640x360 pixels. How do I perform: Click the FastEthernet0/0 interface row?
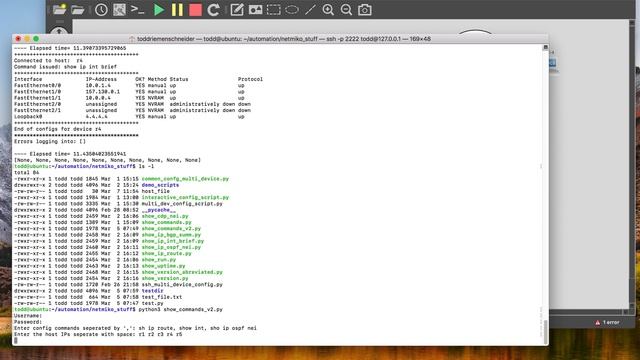[x=129, y=85]
